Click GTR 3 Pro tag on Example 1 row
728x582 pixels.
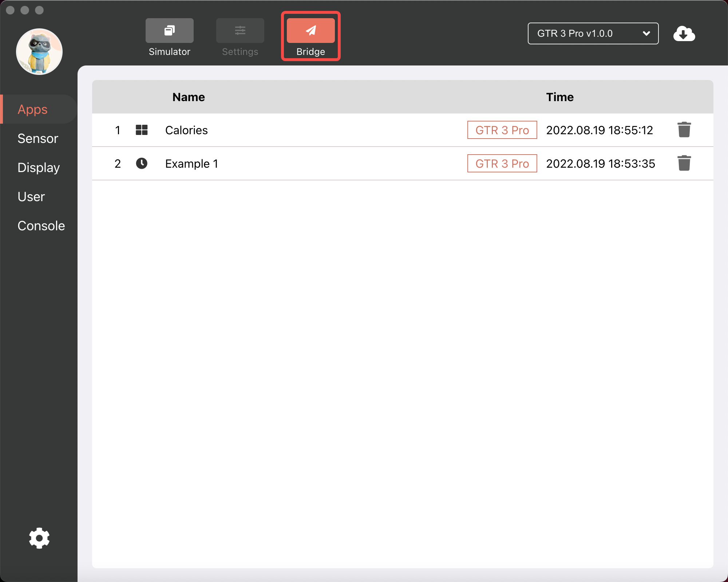502,163
